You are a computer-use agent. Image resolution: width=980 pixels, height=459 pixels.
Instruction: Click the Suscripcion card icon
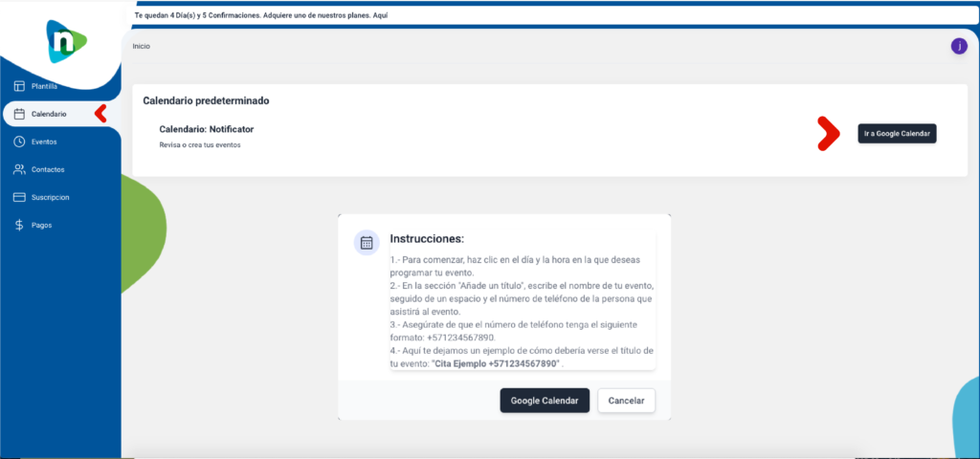click(19, 197)
